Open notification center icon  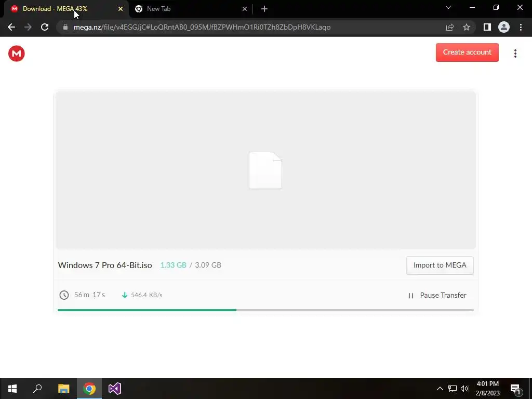coord(516,389)
